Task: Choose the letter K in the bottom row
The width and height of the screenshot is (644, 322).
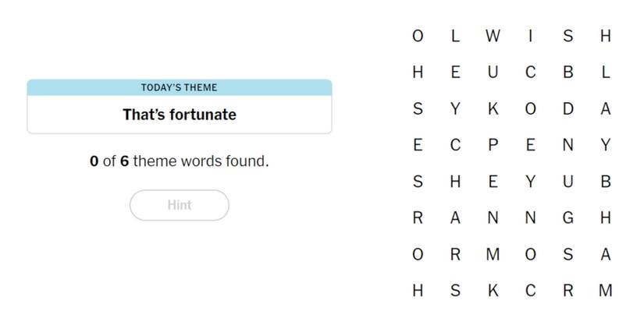Action: 493,291
